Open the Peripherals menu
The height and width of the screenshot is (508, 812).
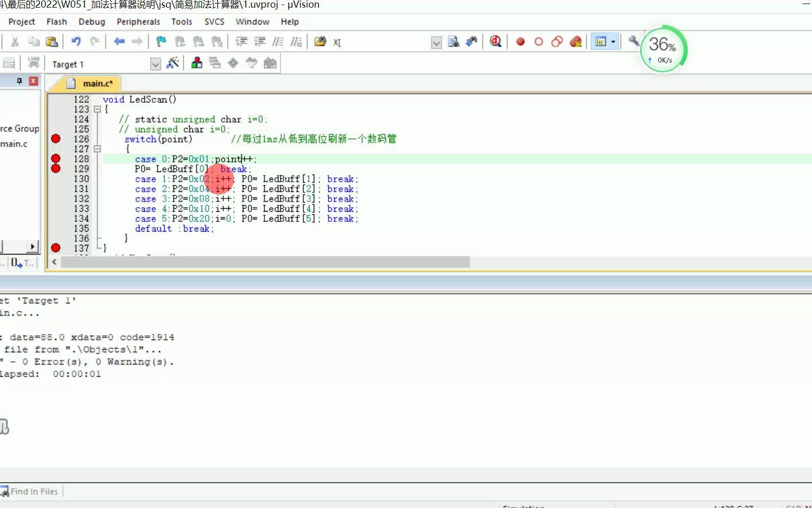[x=138, y=21]
